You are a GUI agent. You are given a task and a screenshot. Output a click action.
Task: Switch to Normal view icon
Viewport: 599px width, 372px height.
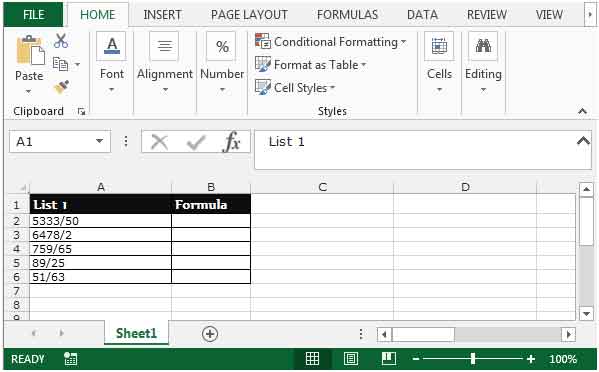coord(312,359)
